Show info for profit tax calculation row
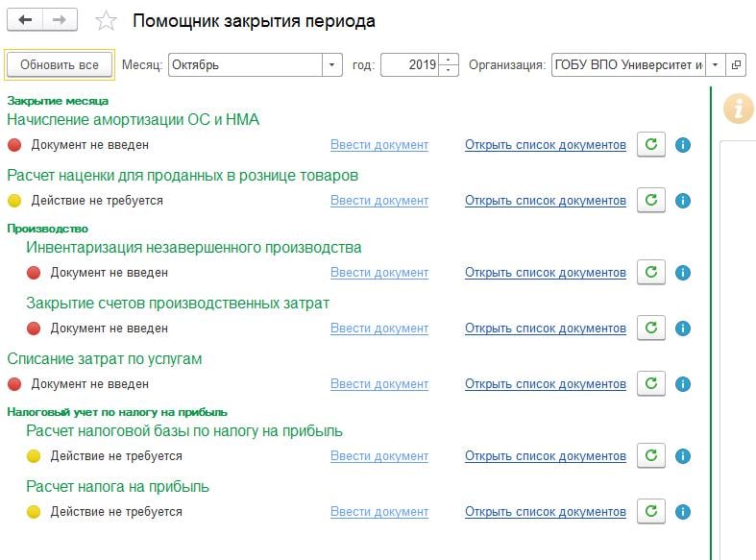The width and height of the screenshot is (756, 560). click(683, 512)
